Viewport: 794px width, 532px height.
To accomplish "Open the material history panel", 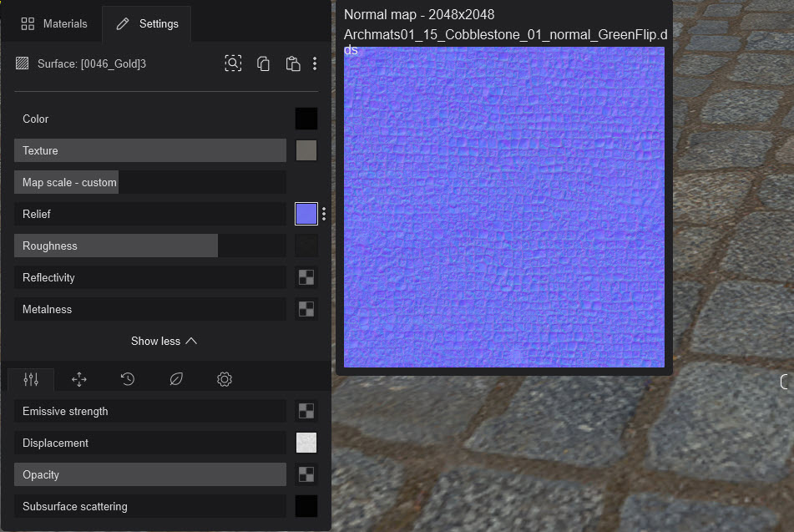I will [x=128, y=379].
